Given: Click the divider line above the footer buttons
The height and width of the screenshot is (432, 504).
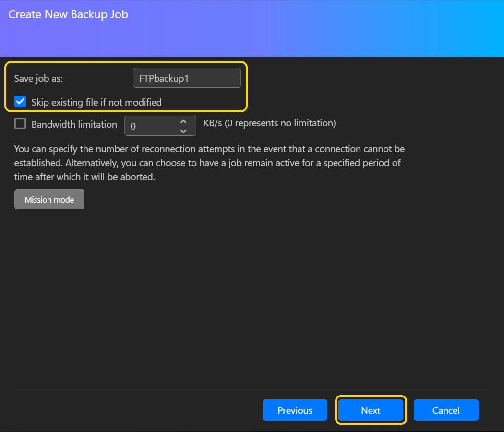Looking at the screenshot, I should 252,388.
